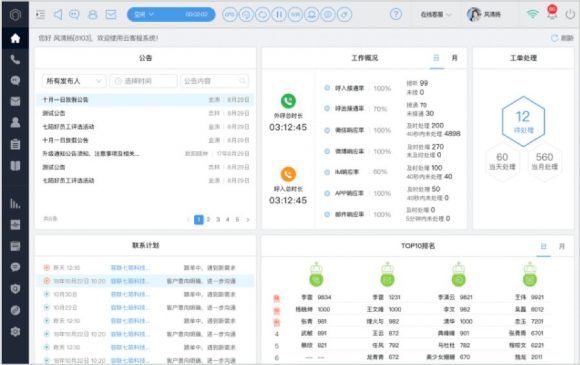Click the power logout icon

(x=570, y=14)
